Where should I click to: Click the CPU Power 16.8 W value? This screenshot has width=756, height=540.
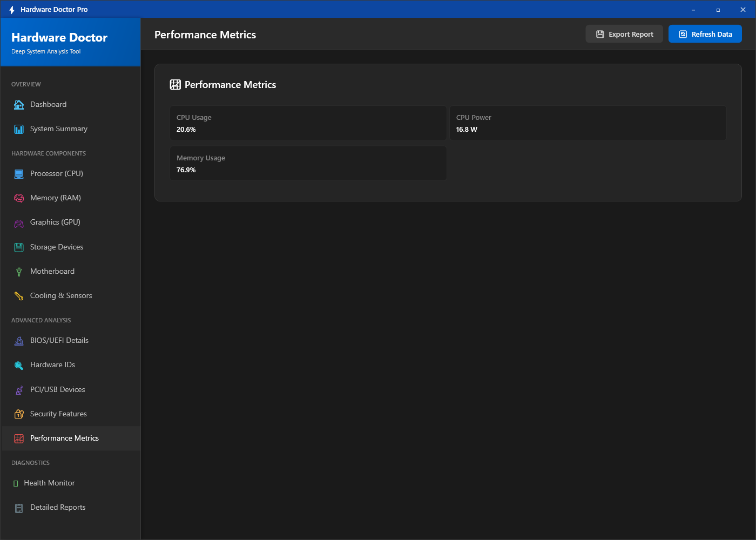467,130
